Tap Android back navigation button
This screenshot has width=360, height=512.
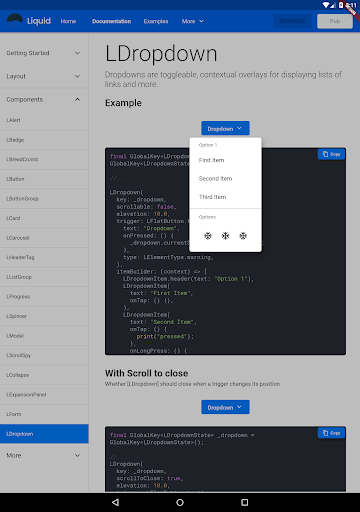(115, 502)
